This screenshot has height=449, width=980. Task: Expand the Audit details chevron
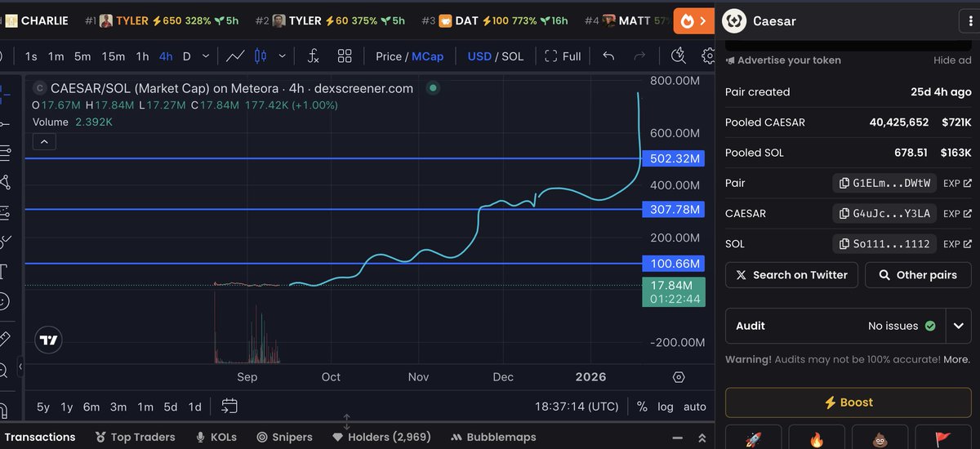[x=958, y=326]
